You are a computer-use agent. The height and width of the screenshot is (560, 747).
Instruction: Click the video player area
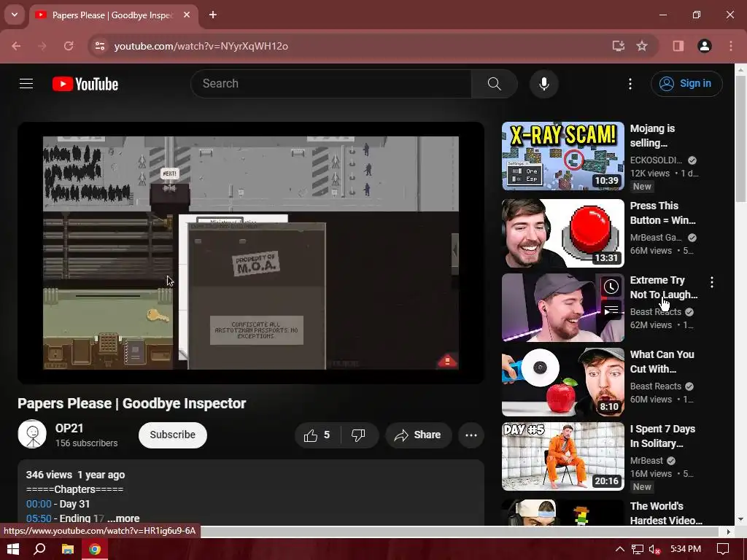click(x=251, y=253)
